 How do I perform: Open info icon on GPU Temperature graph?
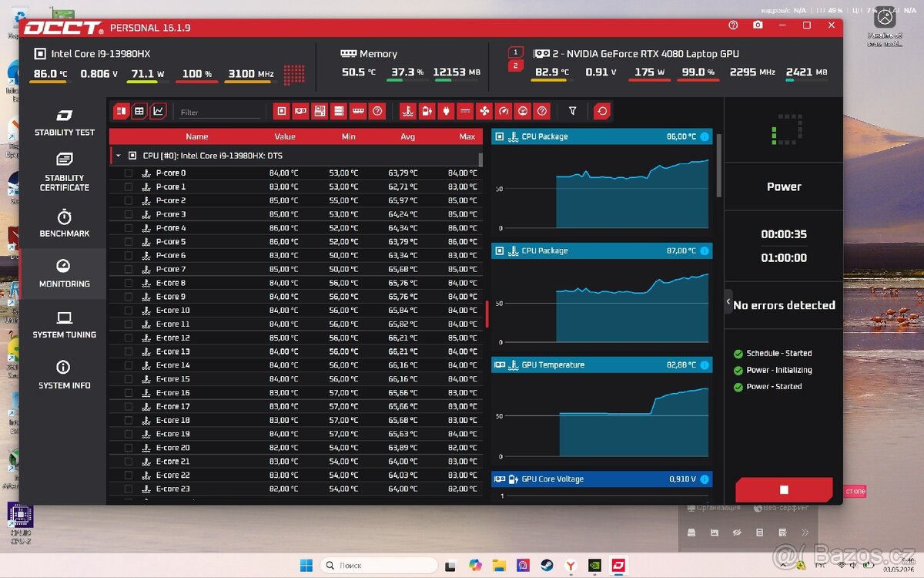[x=705, y=365]
